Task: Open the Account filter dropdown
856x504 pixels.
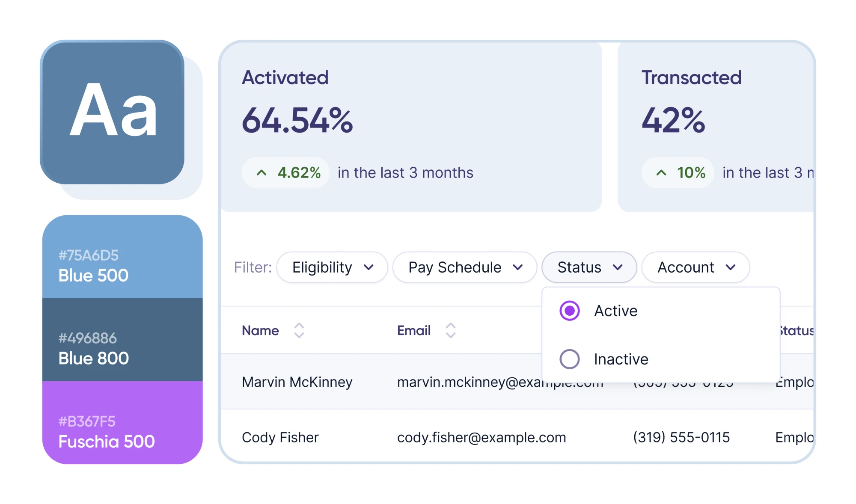Action: [x=696, y=267]
